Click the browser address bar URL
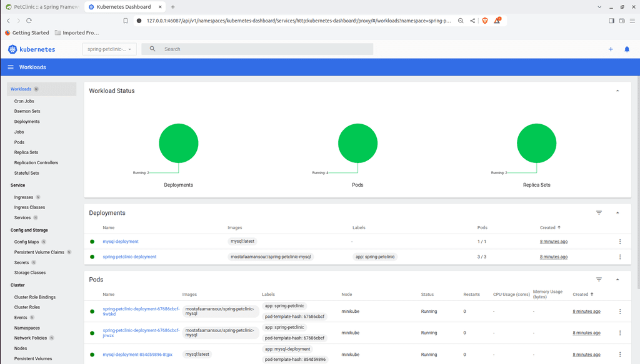This screenshot has height=364, width=640. tap(299, 21)
